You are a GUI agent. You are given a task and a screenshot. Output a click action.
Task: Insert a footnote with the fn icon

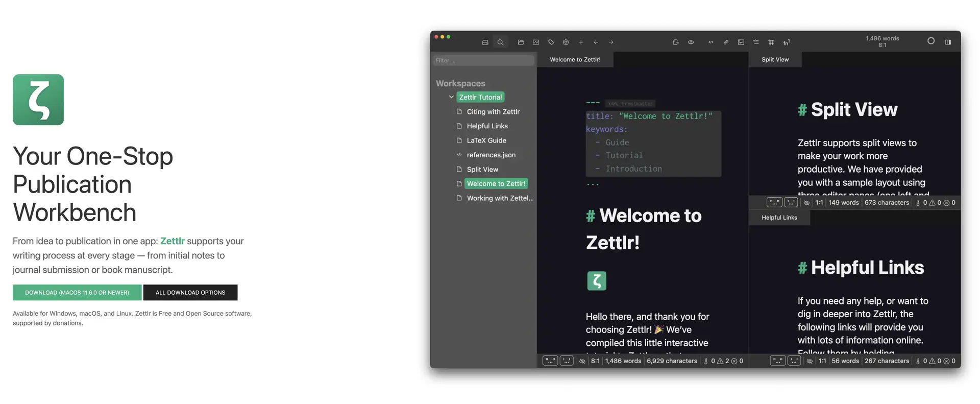click(787, 42)
